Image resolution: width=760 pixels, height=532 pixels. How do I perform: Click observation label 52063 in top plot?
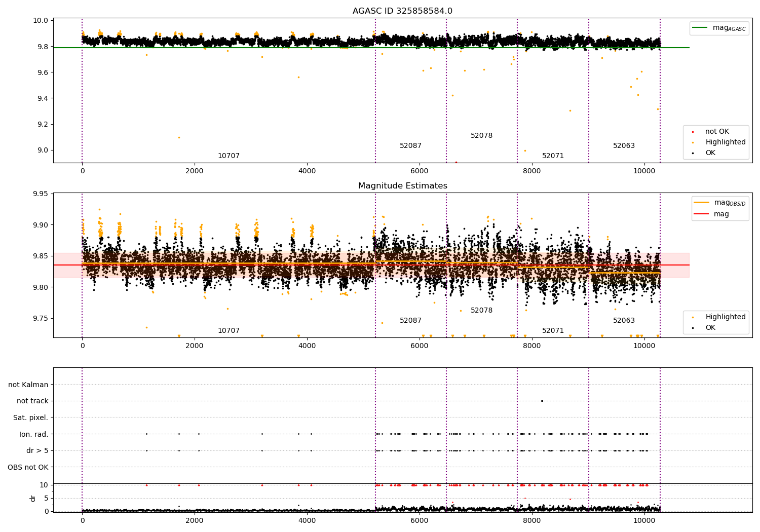624,146
